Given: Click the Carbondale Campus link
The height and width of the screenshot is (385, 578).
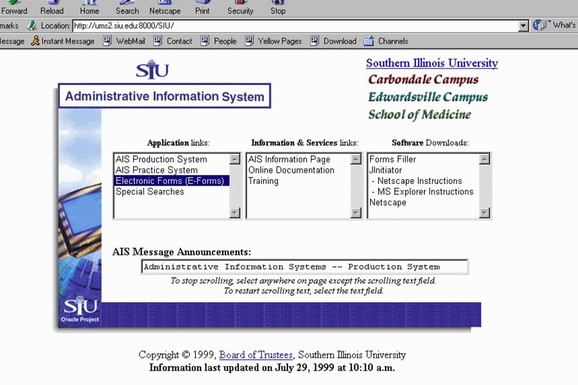Looking at the screenshot, I should point(423,79).
